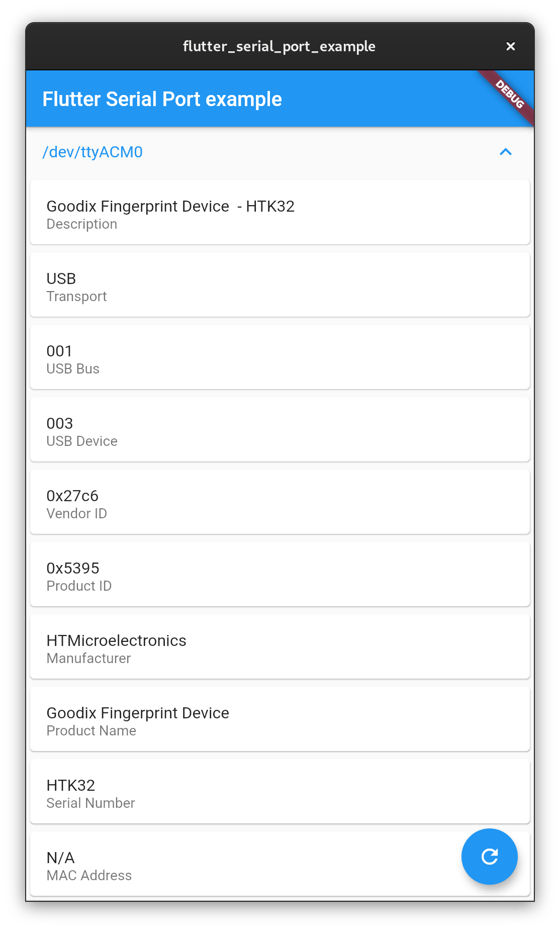This screenshot has width=560, height=930.
Task: Click the Flutter Serial Port example header
Action: tap(162, 99)
